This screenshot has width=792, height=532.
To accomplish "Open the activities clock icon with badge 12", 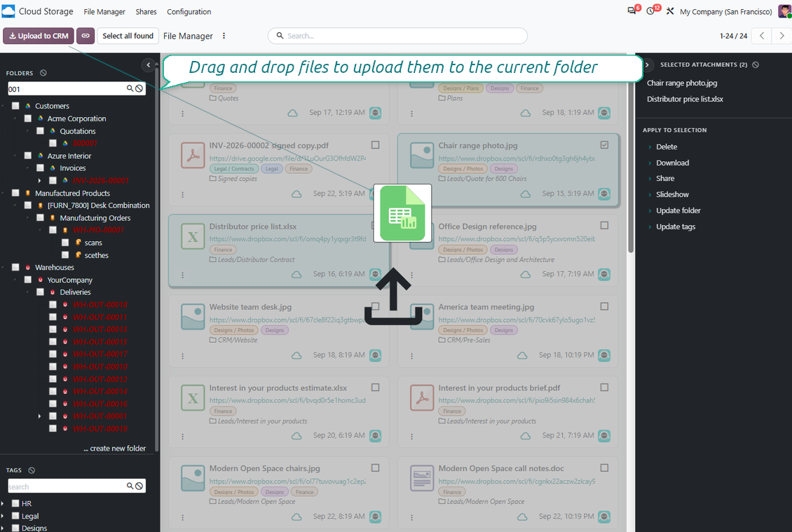I will point(650,11).
